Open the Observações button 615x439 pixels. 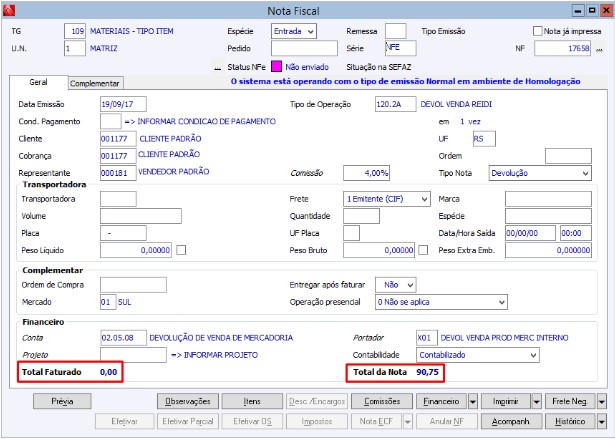click(188, 401)
